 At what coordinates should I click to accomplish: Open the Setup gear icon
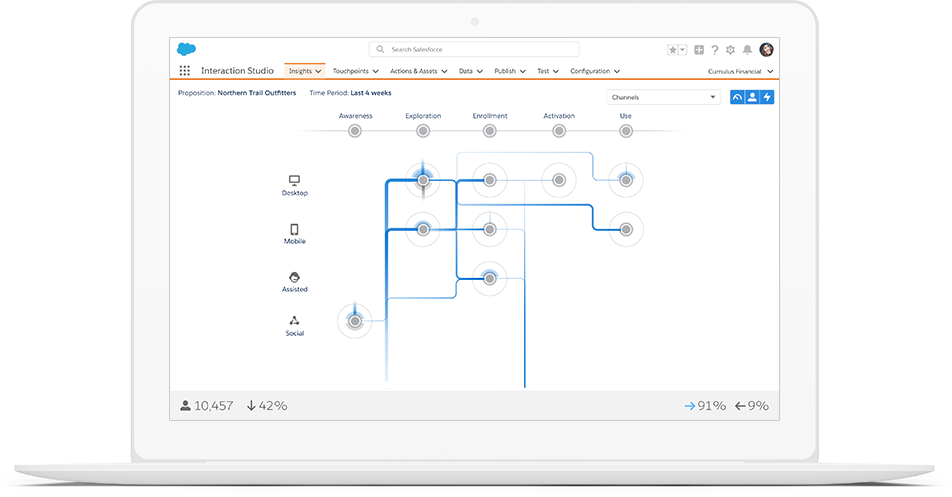(730, 50)
